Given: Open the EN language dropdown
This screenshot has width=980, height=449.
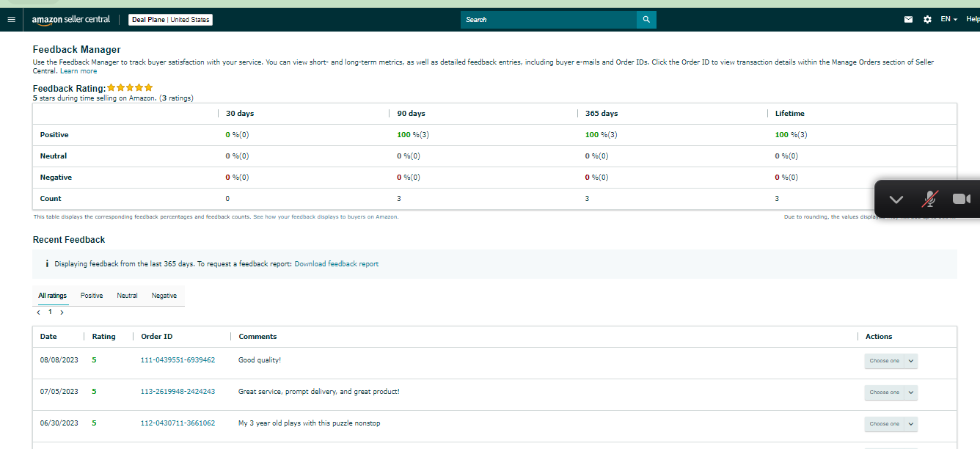Looking at the screenshot, I should (x=949, y=20).
